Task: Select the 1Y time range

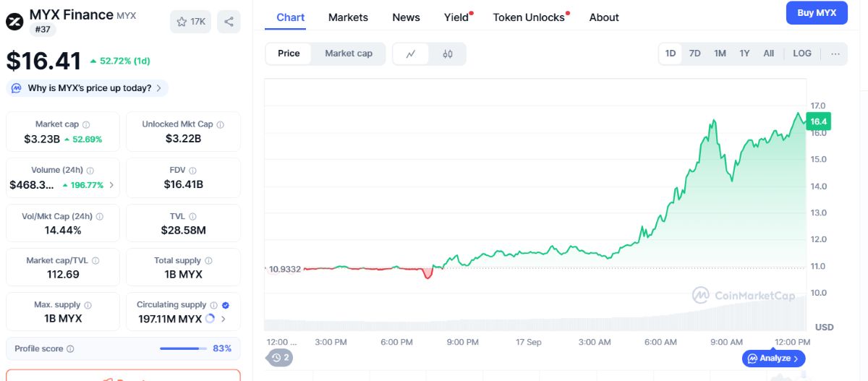Action: pos(744,53)
